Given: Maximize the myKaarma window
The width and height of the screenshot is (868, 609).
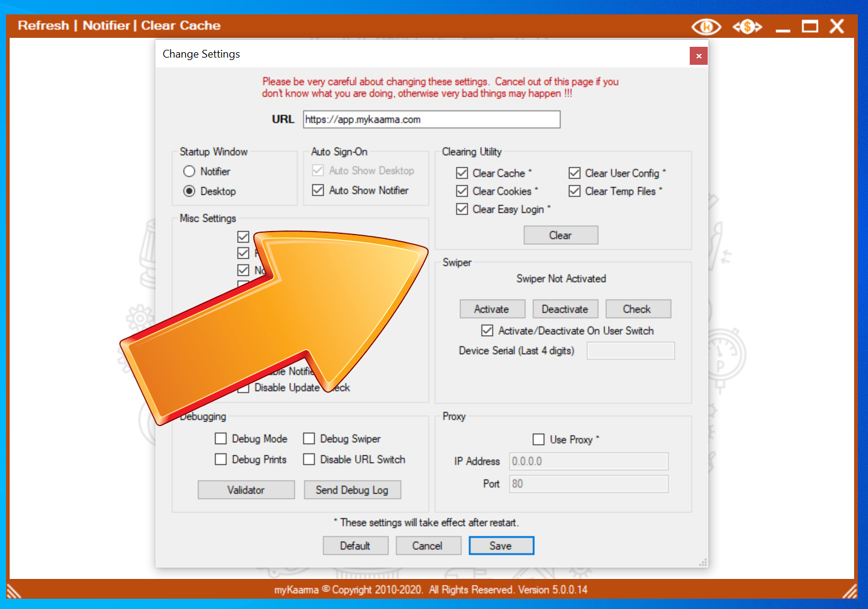Looking at the screenshot, I should [x=810, y=26].
